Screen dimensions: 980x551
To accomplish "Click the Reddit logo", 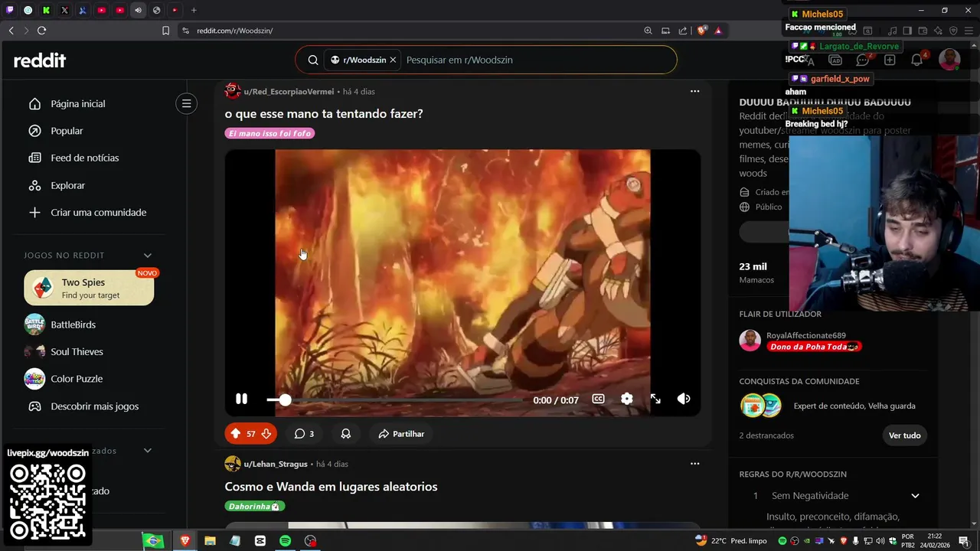I will coord(40,60).
